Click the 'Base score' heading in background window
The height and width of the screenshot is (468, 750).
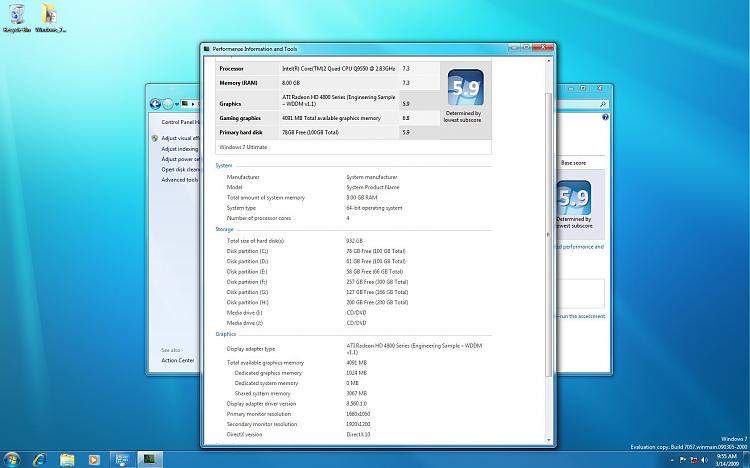pos(573,163)
